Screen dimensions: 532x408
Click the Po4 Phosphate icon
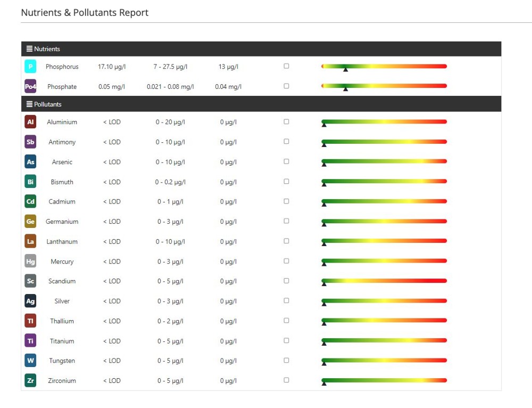point(30,86)
